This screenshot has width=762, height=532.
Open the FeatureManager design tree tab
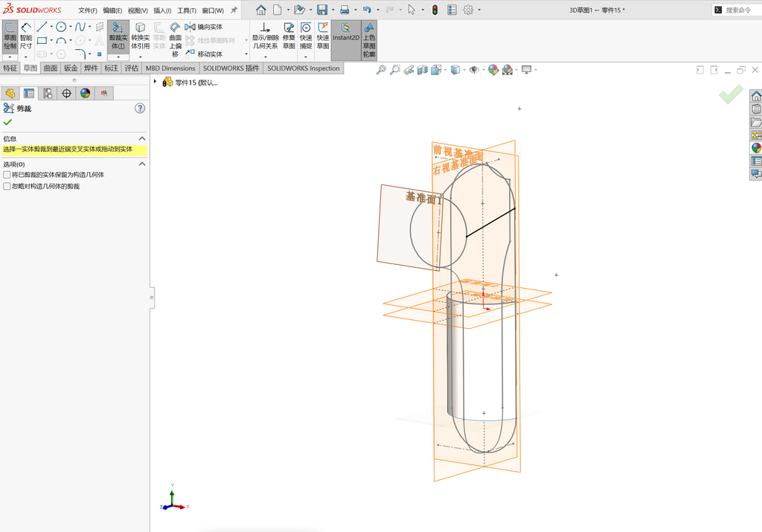point(10,93)
